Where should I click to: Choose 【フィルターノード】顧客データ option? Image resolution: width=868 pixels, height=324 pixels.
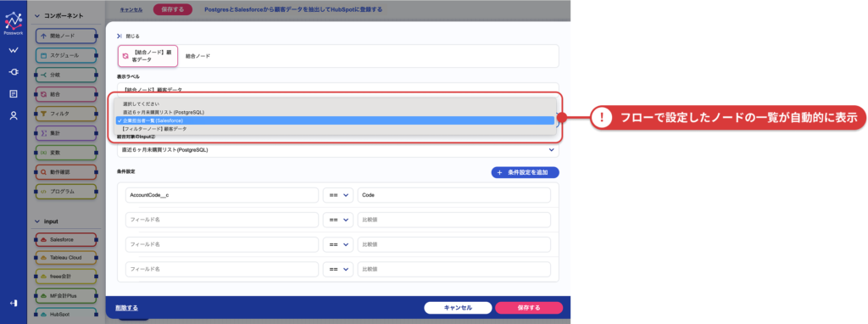click(154, 128)
